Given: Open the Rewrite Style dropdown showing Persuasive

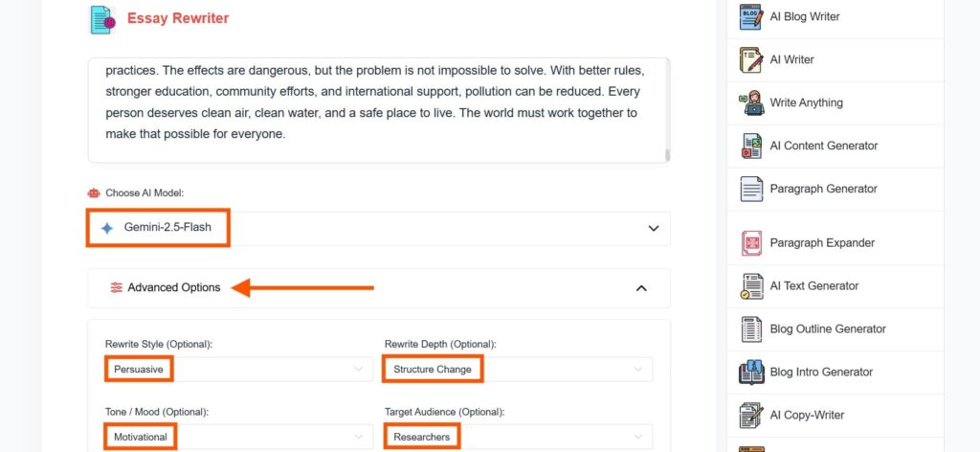Looking at the screenshot, I should click(237, 370).
